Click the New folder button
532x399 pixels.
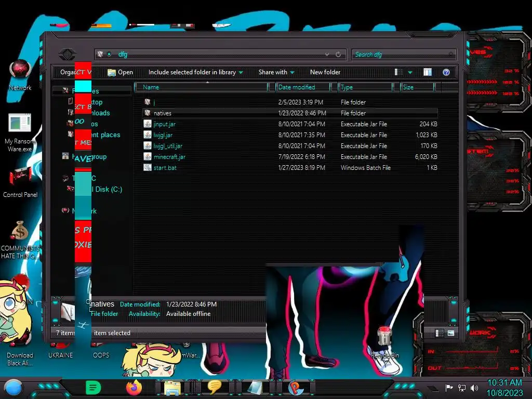coord(325,72)
